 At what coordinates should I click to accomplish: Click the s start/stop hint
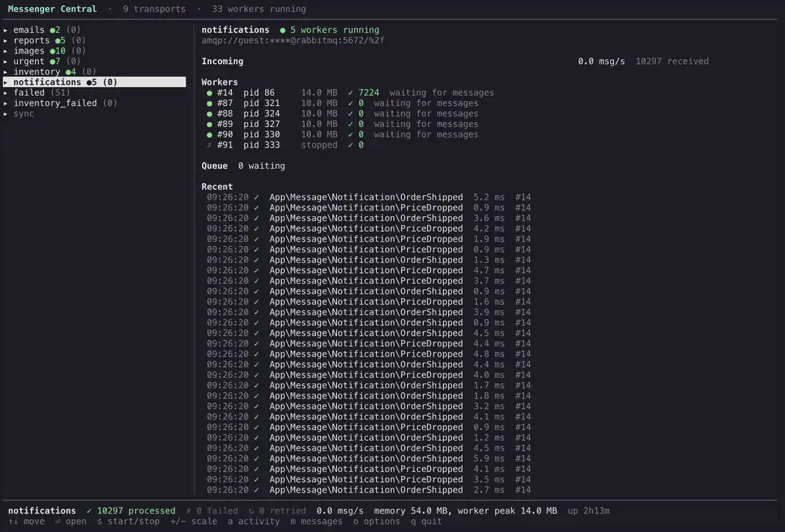click(x=128, y=521)
